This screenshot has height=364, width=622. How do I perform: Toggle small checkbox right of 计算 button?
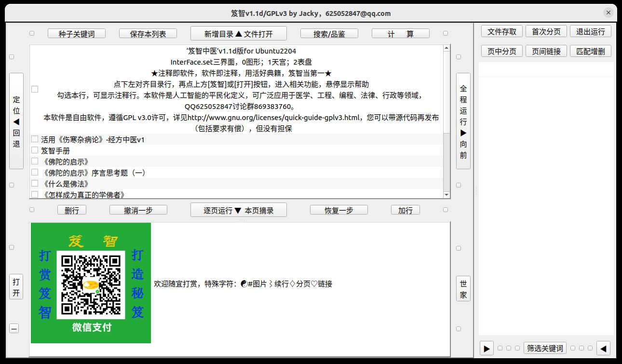point(446,33)
